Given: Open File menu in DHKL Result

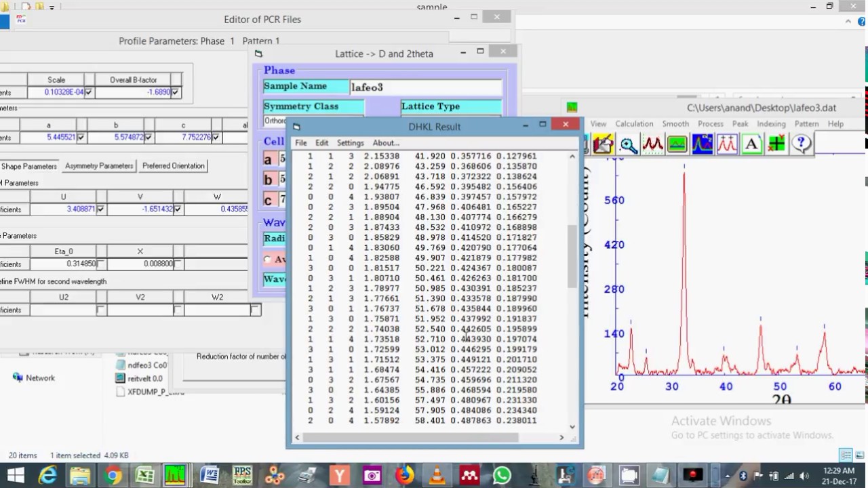Looking at the screenshot, I should click(x=300, y=143).
